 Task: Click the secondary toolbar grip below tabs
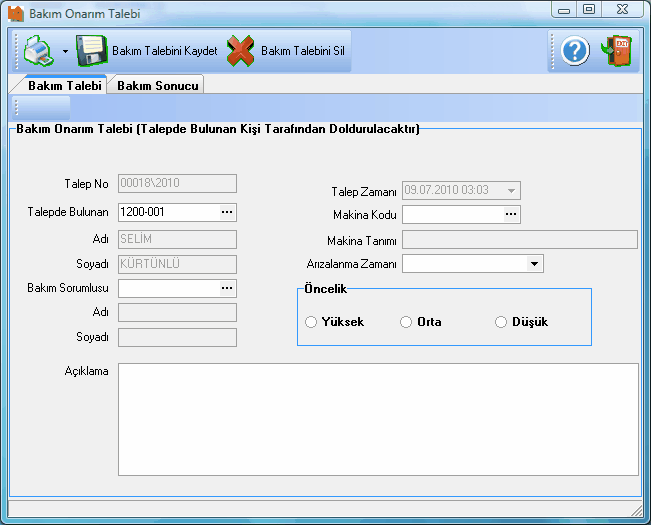coord(17,107)
